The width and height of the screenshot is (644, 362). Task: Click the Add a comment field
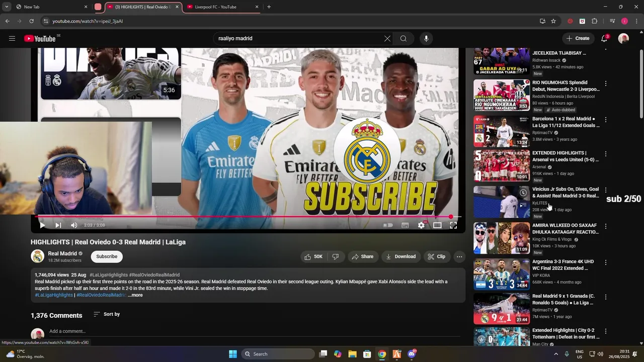(254, 331)
